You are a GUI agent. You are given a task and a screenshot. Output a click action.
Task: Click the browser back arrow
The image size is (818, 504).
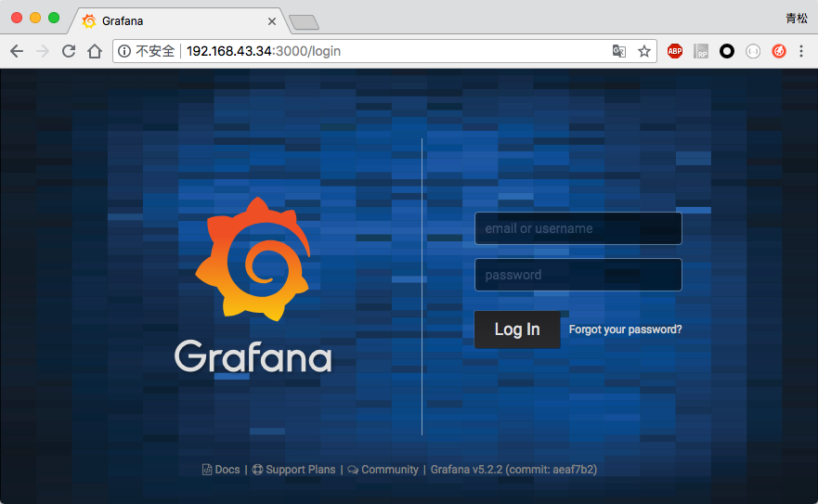(x=17, y=51)
